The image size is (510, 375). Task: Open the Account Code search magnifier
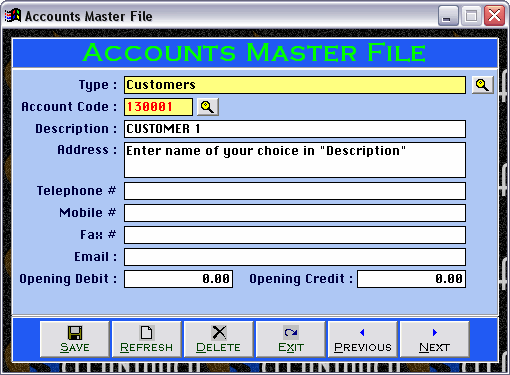click(x=208, y=107)
